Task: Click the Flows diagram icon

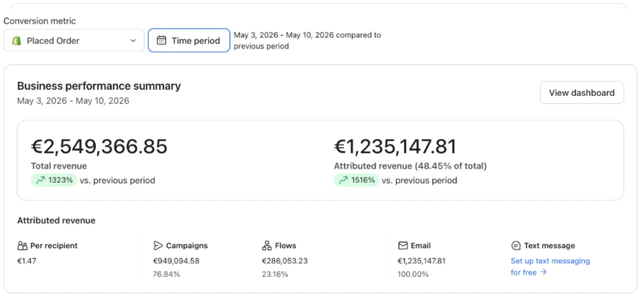Action: tap(267, 246)
